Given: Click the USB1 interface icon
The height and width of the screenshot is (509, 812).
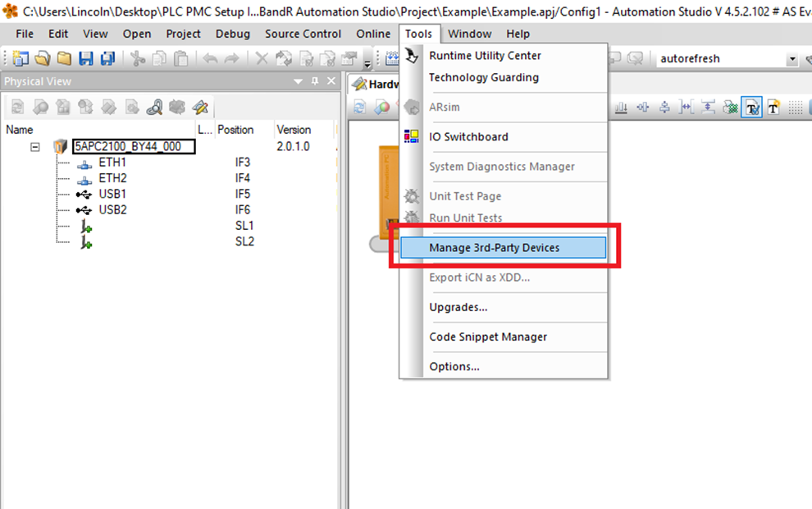Looking at the screenshot, I should [x=84, y=194].
